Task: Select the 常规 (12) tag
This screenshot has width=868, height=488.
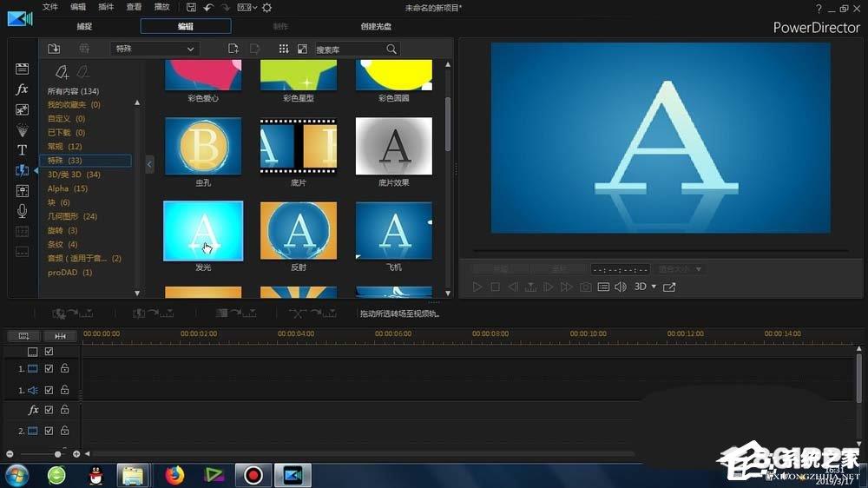Action: coord(65,146)
